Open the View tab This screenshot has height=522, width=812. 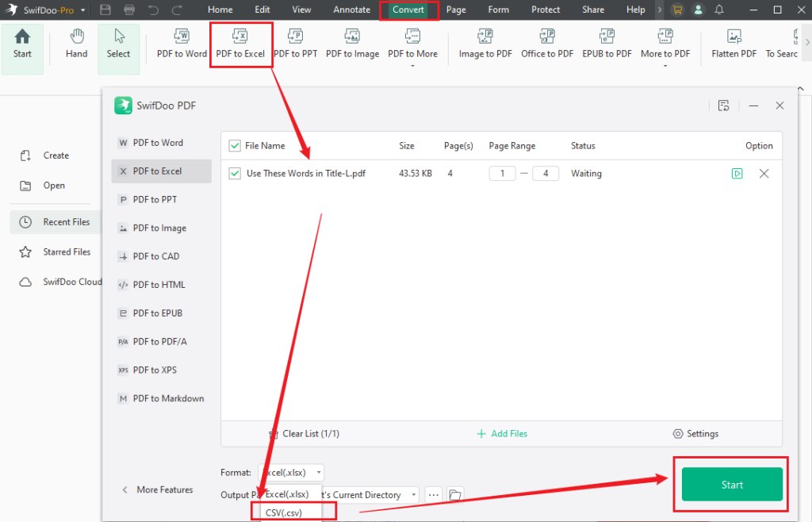301,10
